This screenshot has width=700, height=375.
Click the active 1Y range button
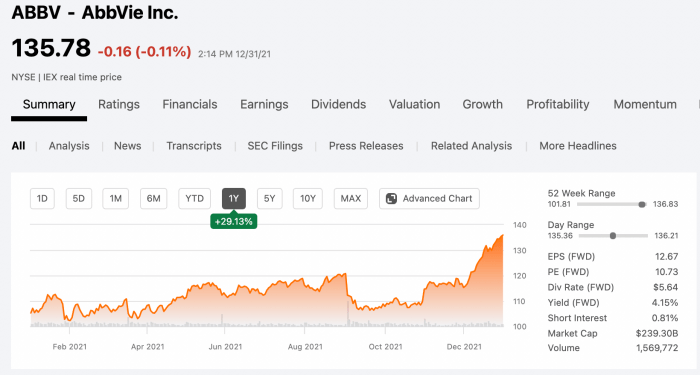pyautogui.click(x=234, y=199)
